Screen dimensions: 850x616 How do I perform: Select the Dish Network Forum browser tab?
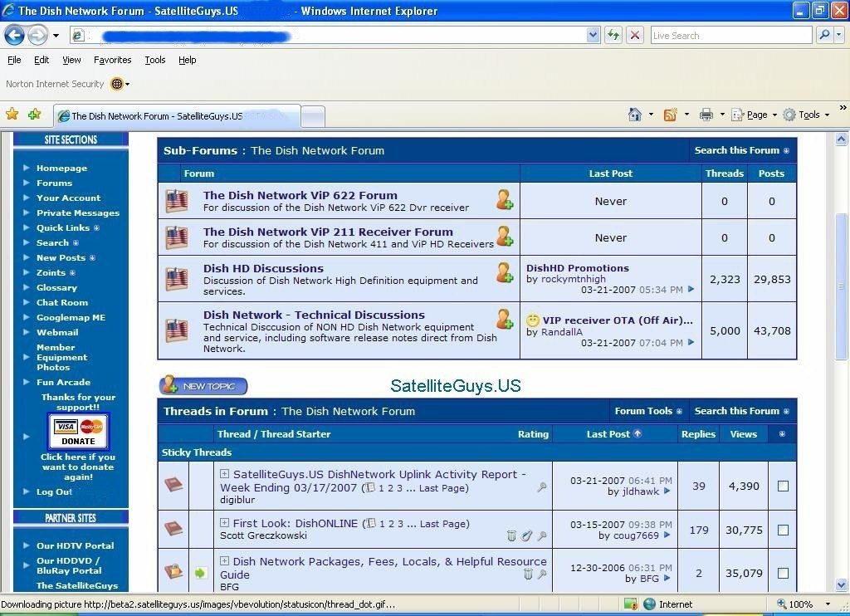[177, 115]
